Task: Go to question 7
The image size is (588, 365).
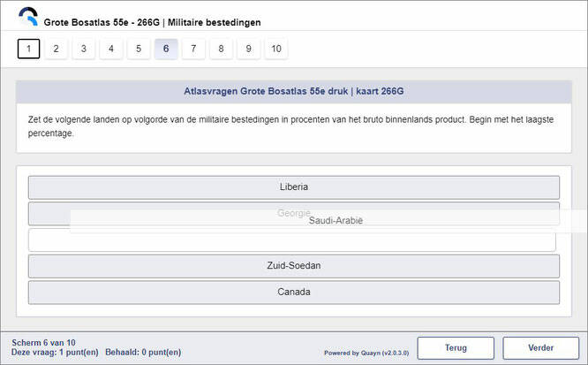Action: [193, 49]
